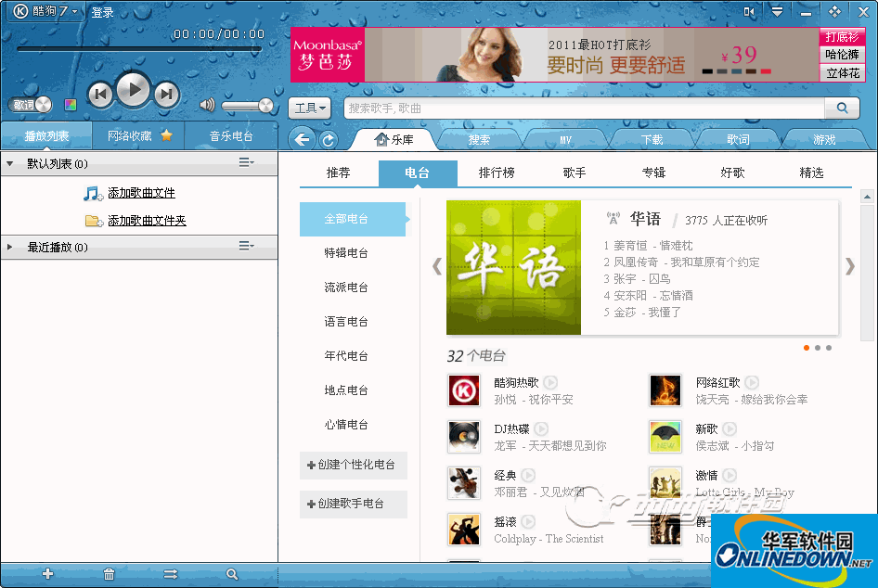
Task: Skip to the next track
Action: (x=166, y=93)
